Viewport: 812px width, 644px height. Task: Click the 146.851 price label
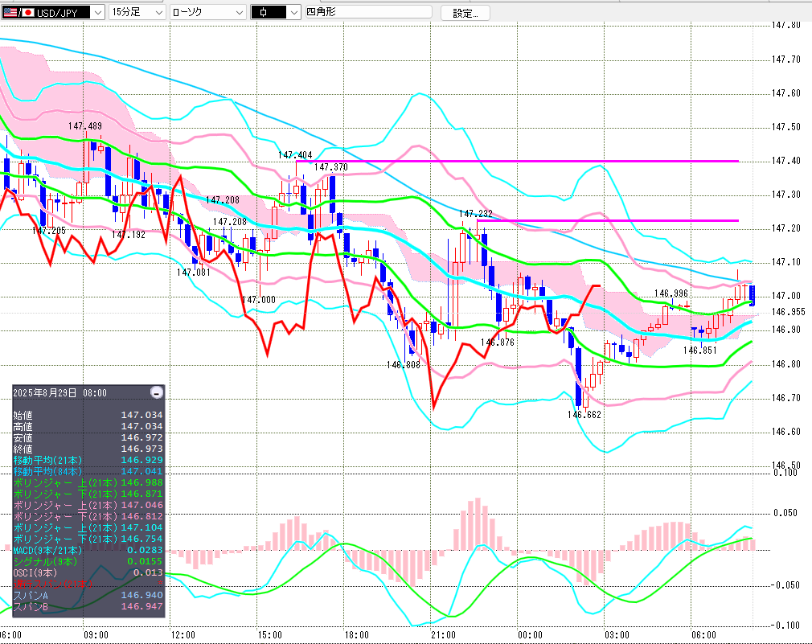[x=699, y=351]
